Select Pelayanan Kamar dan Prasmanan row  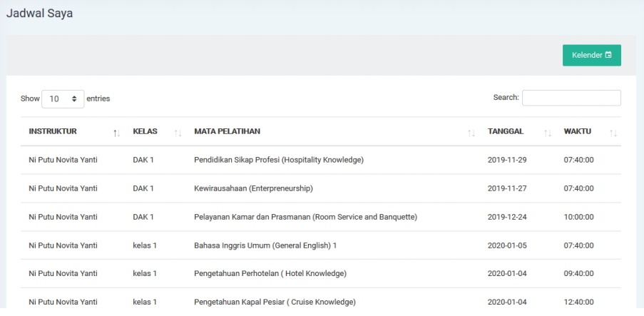[305, 217]
